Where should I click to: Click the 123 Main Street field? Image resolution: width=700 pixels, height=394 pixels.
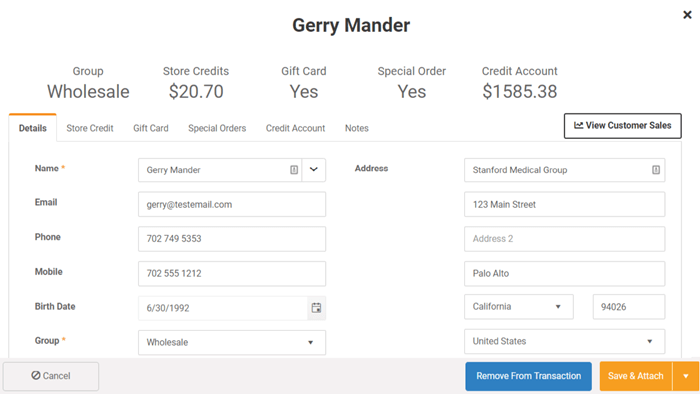pyautogui.click(x=564, y=204)
